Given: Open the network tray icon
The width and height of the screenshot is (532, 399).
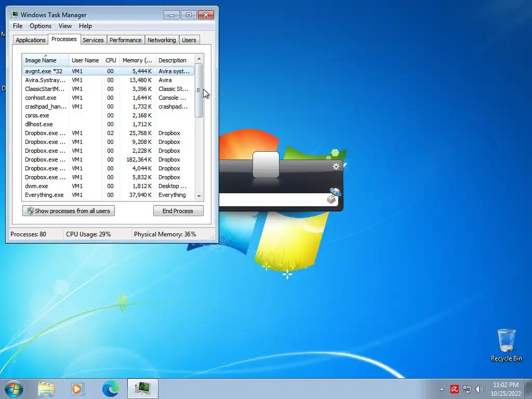Looking at the screenshot, I should click(x=467, y=389).
